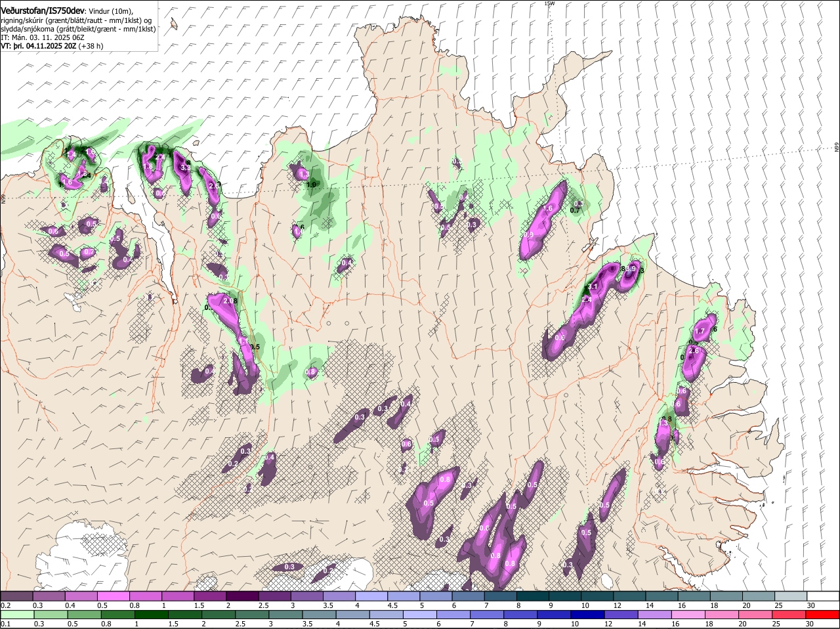Pick the 3–3.5 swatch in upper snow legend
The image size is (840, 629).
pyautogui.click(x=307, y=596)
